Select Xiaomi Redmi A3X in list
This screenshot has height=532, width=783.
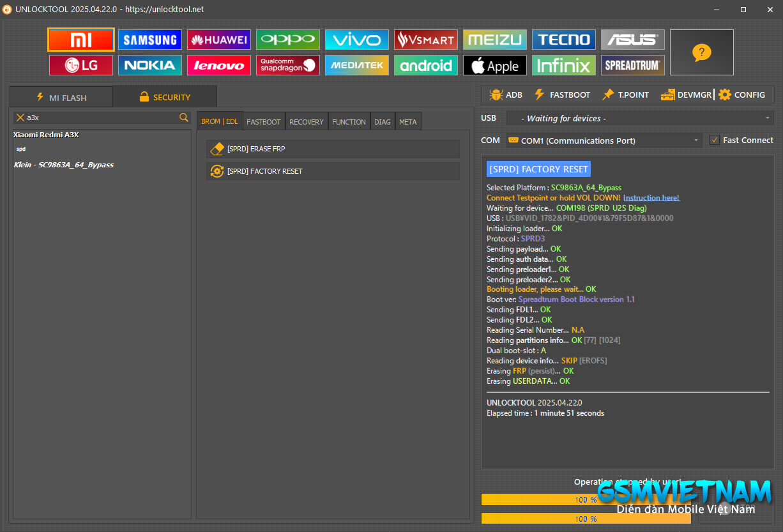[x=46, y=135]
